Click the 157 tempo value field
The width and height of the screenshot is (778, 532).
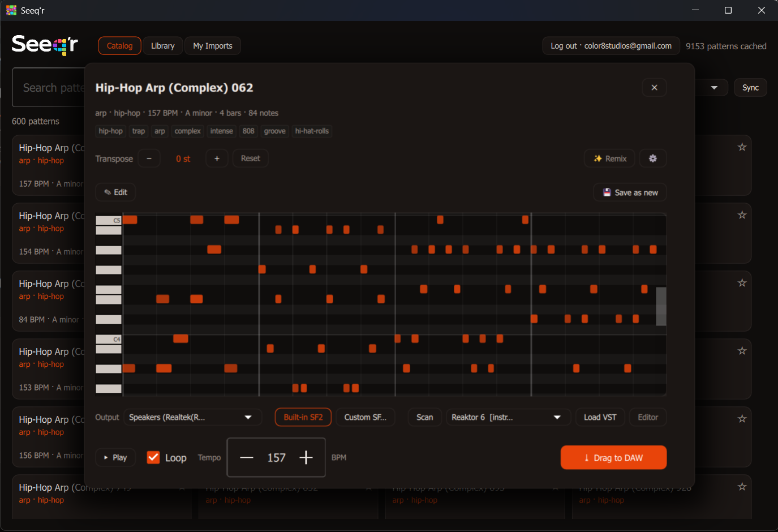(x=276, y=457)
